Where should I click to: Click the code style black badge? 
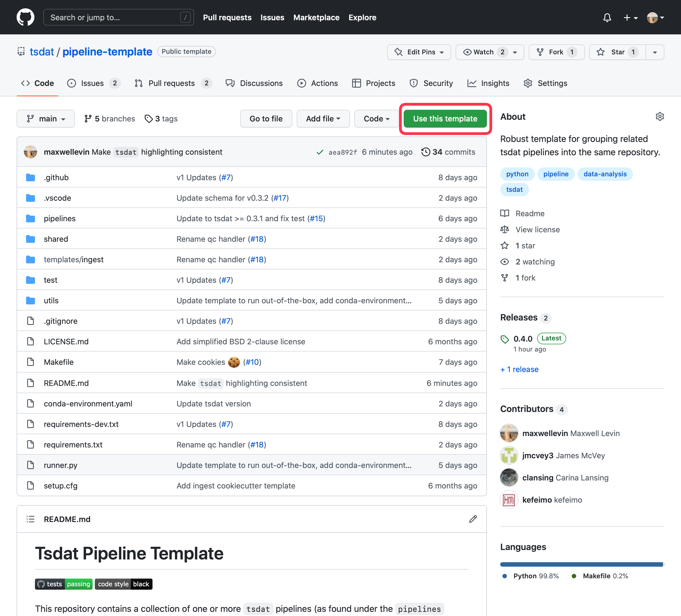[123, 584]
